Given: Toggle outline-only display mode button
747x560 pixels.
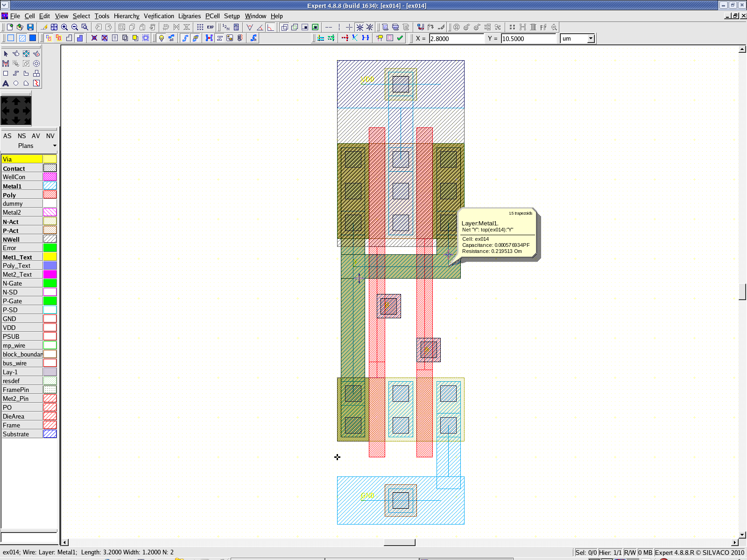Looking at the screenshot, I should [11, 38].
